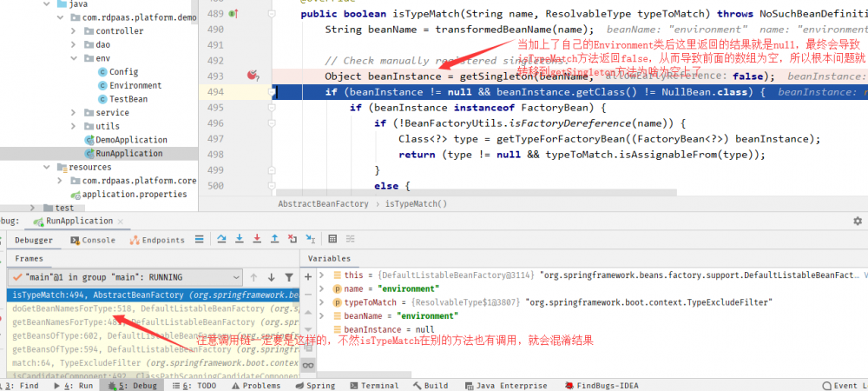This screenshot has height=391, width=868.
Task: Switch to the Endpoints tab
Action: (157, 240)
